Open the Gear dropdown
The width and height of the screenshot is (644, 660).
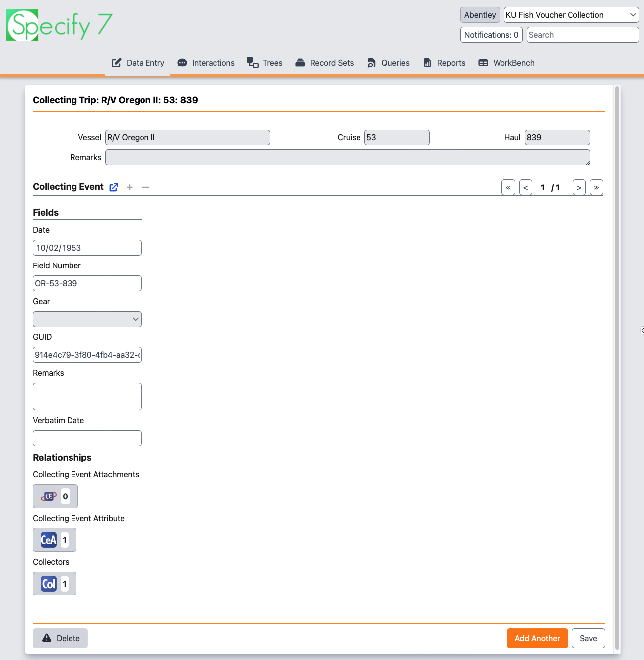tap(87, 319)
